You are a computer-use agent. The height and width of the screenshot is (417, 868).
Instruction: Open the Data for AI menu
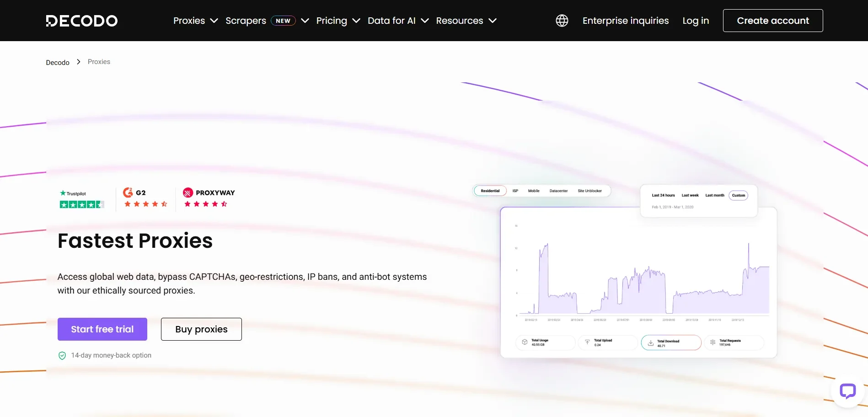[x=391, y=21]
